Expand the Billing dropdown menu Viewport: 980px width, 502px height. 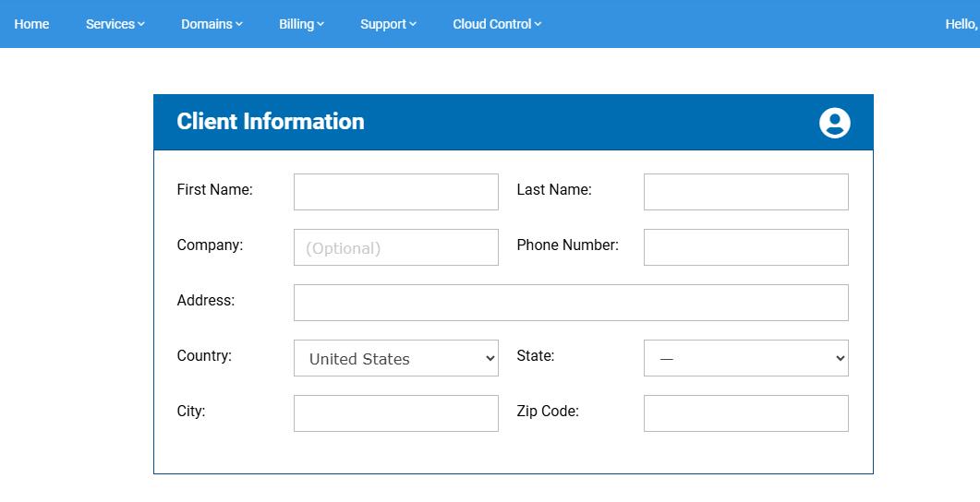301,24
